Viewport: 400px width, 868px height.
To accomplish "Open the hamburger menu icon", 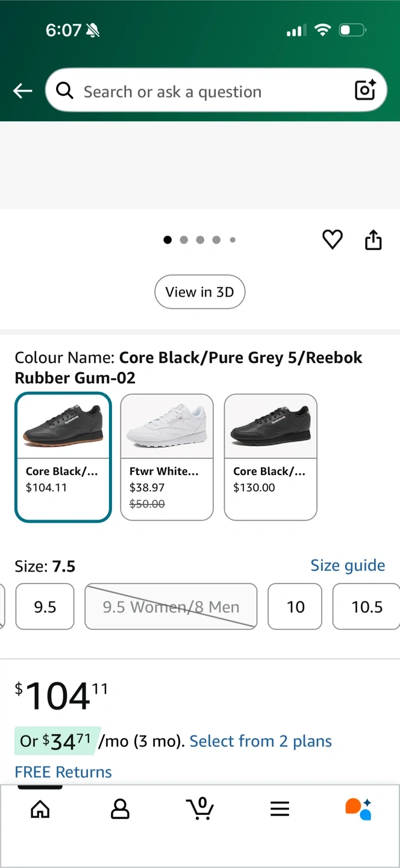I will pos(280,809).
